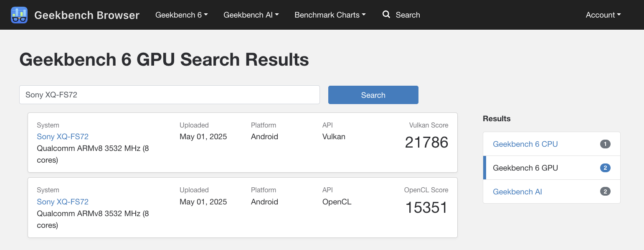Open the Geekbench 6 dropdown menu
The image size is (644, 250).
click(182, 15)
